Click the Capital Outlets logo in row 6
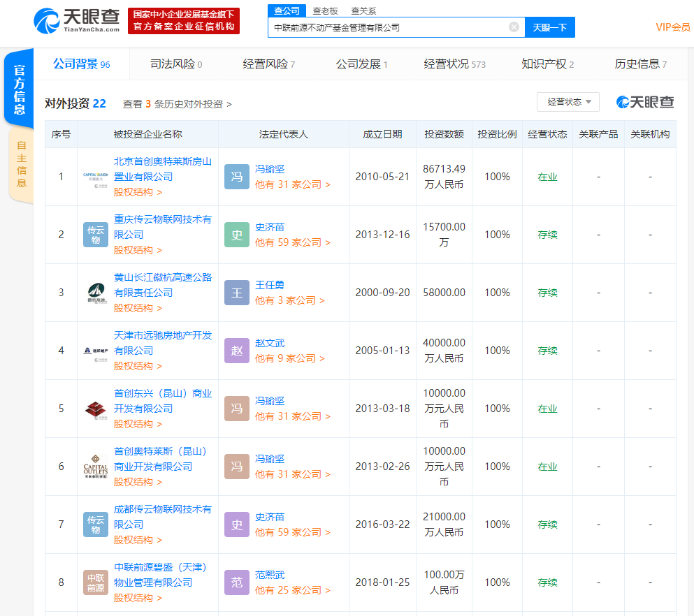The height and width of the screenshot is (616, 694). tap(96, 467)
